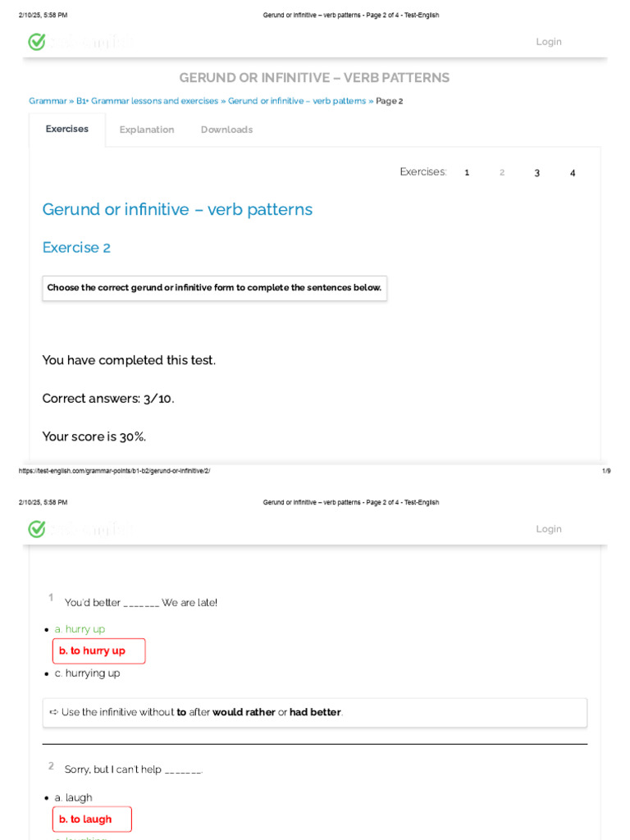Go to the Grammar breadcrumb link
Viewport: 630px width, 840px height.
coord(48,101)
